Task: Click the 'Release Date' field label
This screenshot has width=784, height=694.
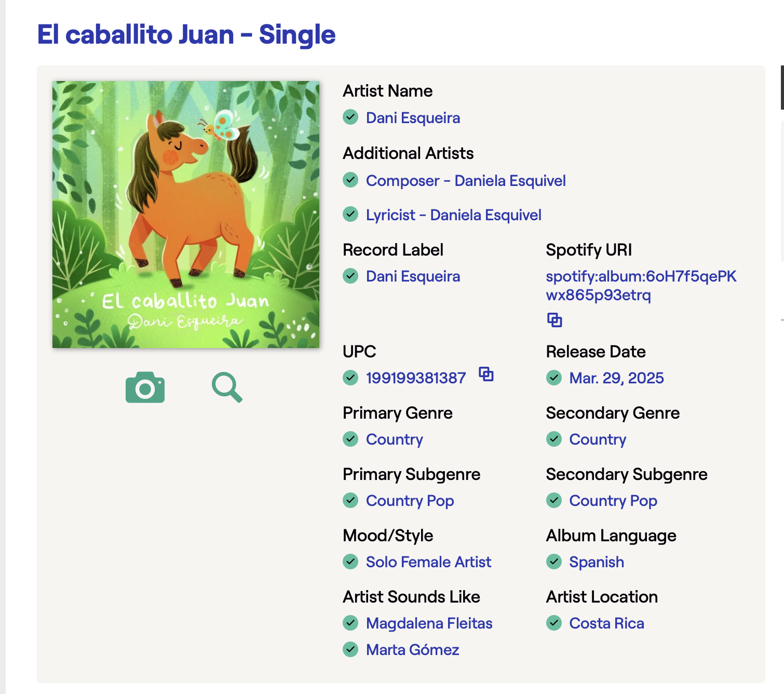Action: 596,352
